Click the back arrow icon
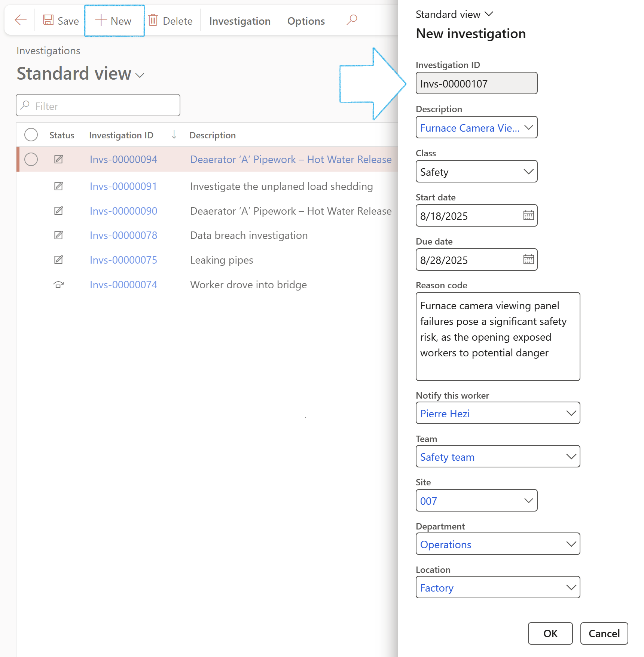644x657 pixels. pos(21,20)
